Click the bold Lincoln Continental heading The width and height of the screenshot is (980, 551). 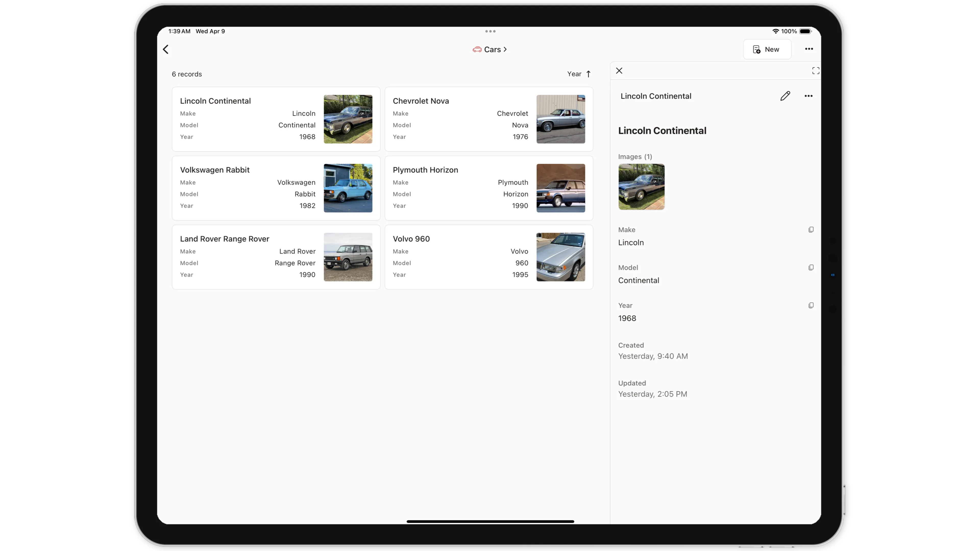[662, 131]
